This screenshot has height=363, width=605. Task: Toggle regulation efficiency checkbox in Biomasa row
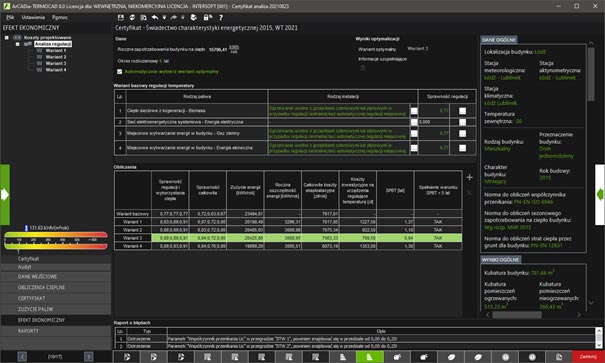tap(462, 111)
